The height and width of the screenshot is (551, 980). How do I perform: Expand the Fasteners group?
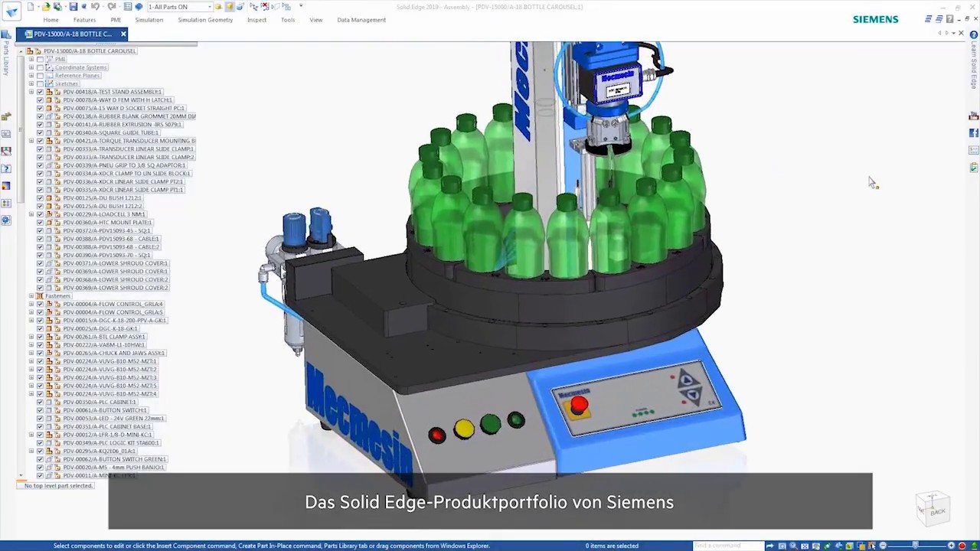31,296
